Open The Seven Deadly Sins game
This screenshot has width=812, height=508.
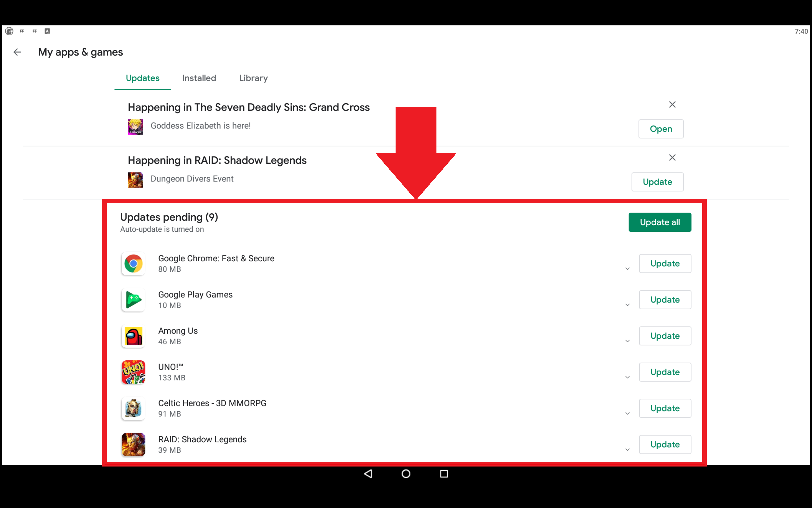click(661, 129)
